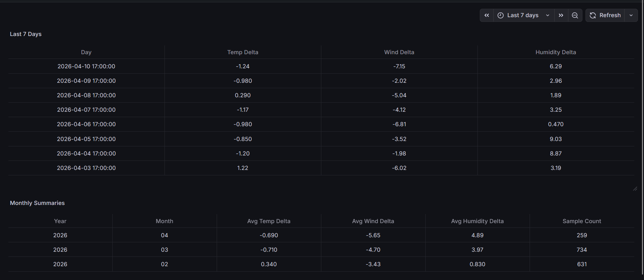Select the Avg Temp Delta column header
Image resolution: width=644 pixels, height=280 pixels.
(x=269, y=221)
